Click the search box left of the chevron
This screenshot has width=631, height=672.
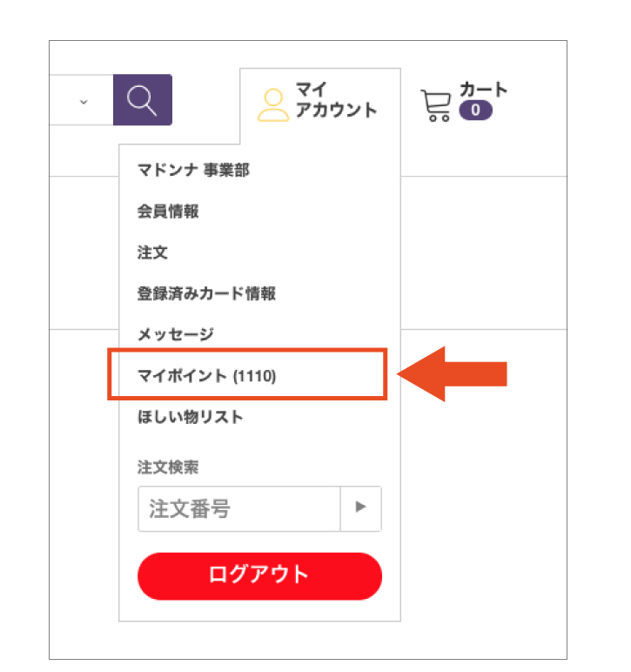(x=59, y=100)
